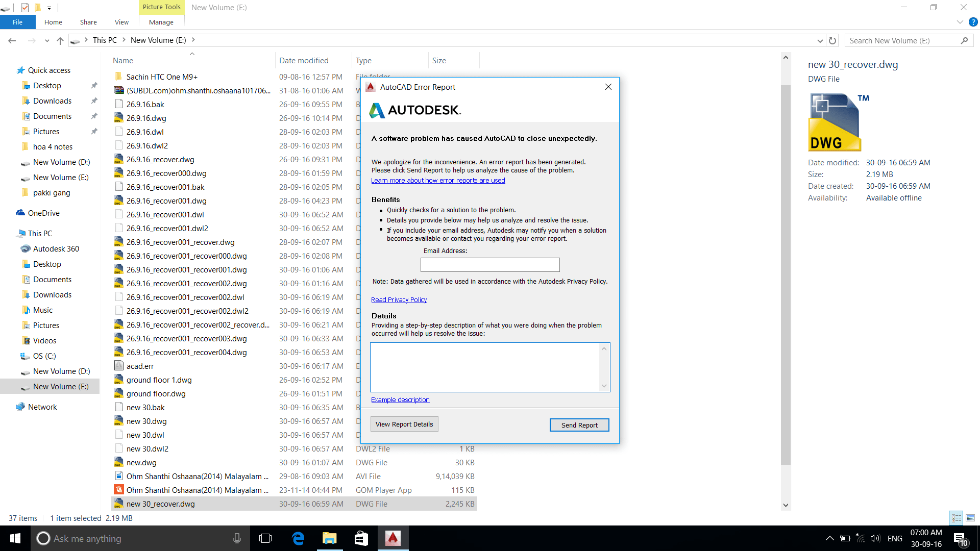Switch to the Home ribbon tab

coord(53,22)
